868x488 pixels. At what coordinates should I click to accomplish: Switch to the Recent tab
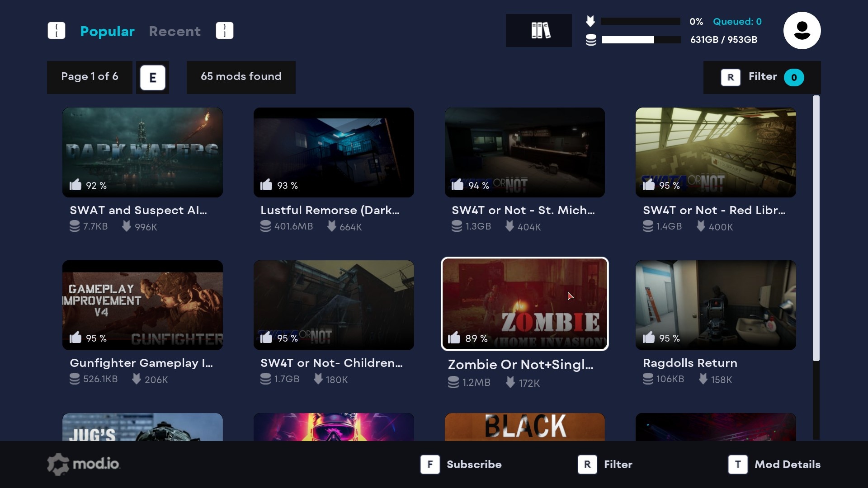click(175, 31)
